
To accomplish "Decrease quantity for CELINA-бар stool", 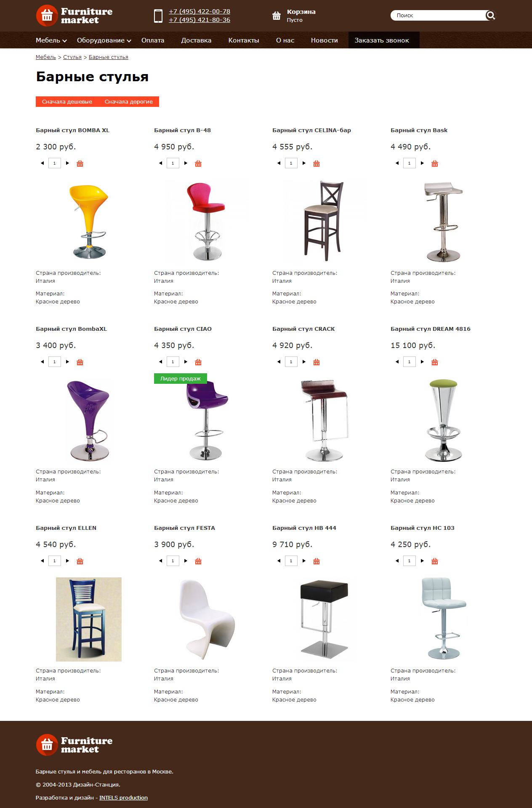I will pos(279,163).
